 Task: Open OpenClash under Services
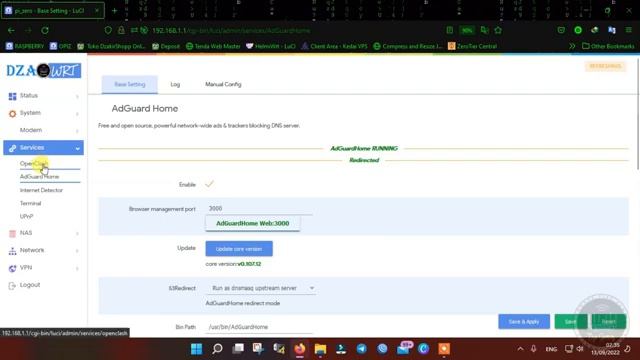click(x=34, y=163)
